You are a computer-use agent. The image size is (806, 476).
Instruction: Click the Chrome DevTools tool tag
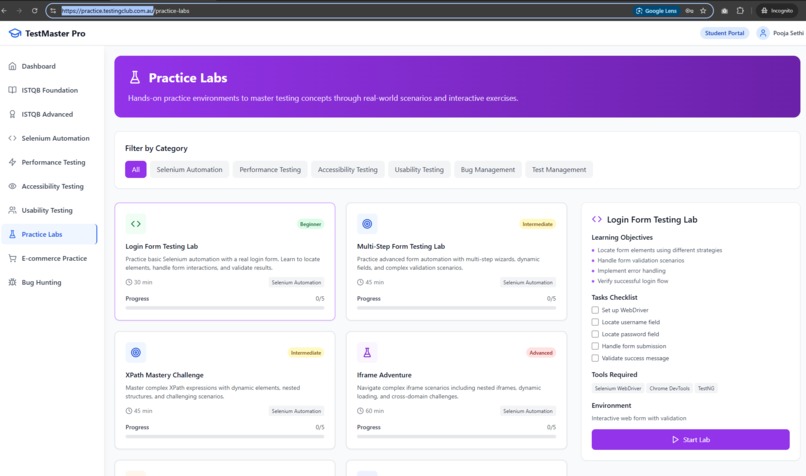pyautogui.click(x=669, y=388)
